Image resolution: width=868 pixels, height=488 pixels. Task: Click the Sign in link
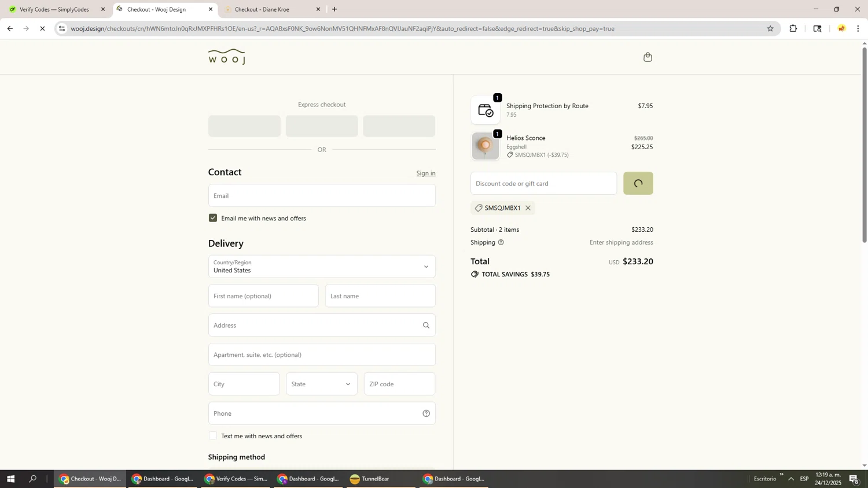426,173
